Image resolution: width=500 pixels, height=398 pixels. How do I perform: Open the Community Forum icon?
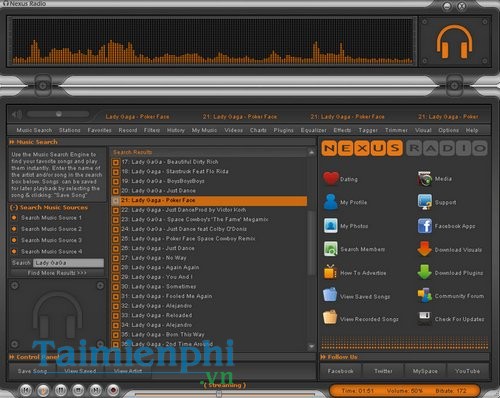tap(425, 295)
